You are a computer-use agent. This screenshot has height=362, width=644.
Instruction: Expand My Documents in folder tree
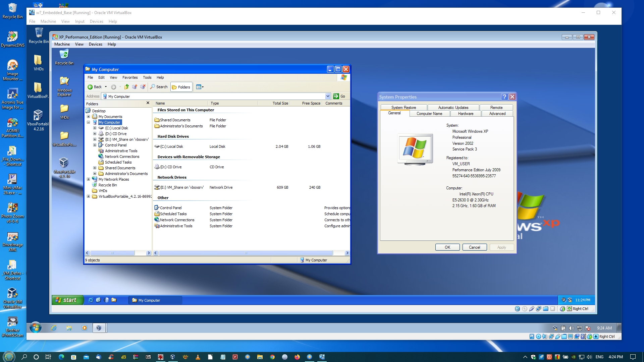[89, 117]
